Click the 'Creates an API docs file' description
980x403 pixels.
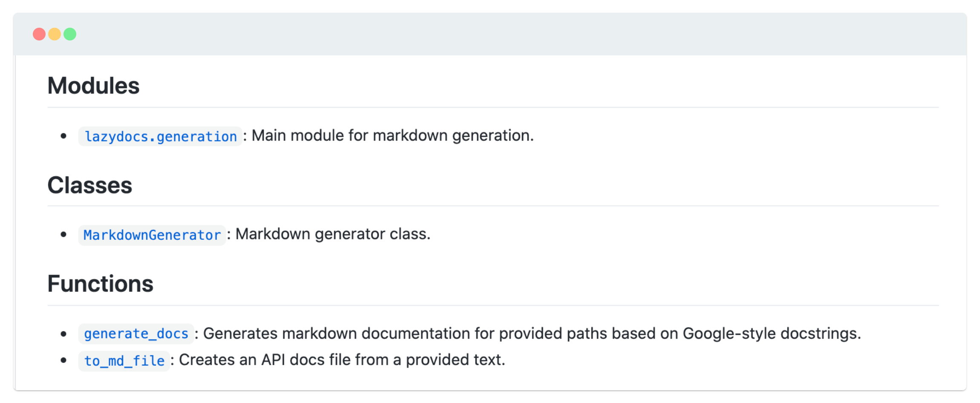[342, 360]
